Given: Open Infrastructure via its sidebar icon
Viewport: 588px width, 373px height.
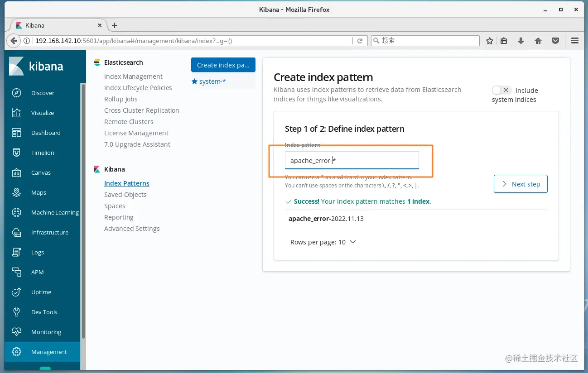Looking at the screenshot, I should click(x=17, y=232).
